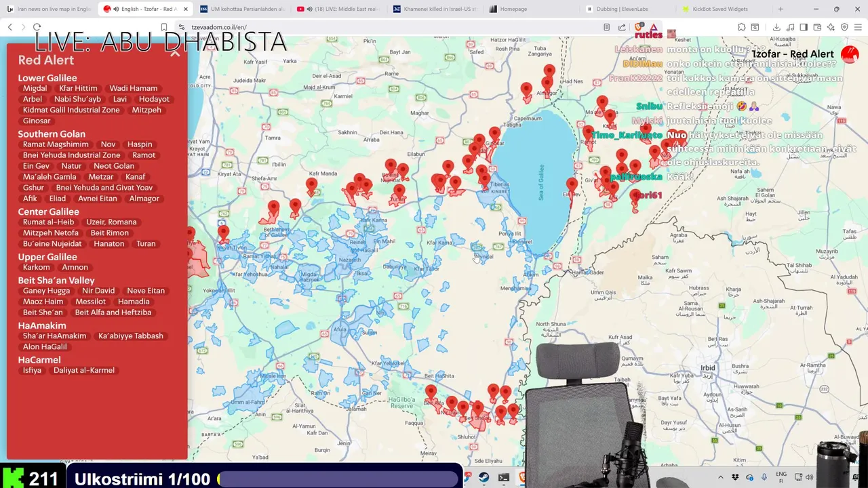Switch to Iran news live map tab
Screen dimensions: 868x488
click(49, 9)
